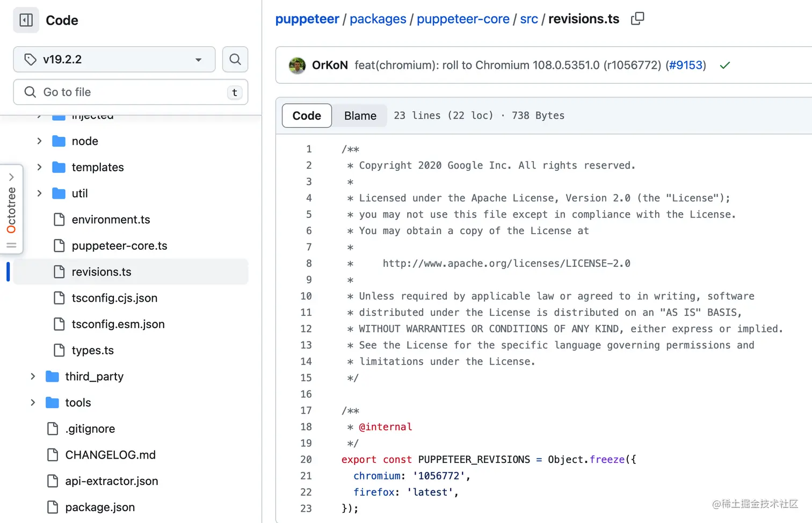
Task: Expand the util folder chevron
Action: pos(39,193)
